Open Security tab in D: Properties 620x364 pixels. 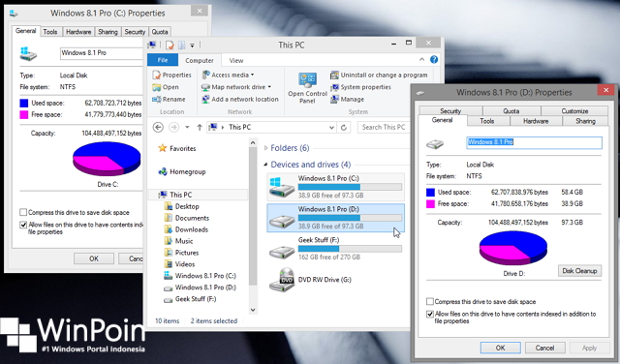tap(450, 111)
